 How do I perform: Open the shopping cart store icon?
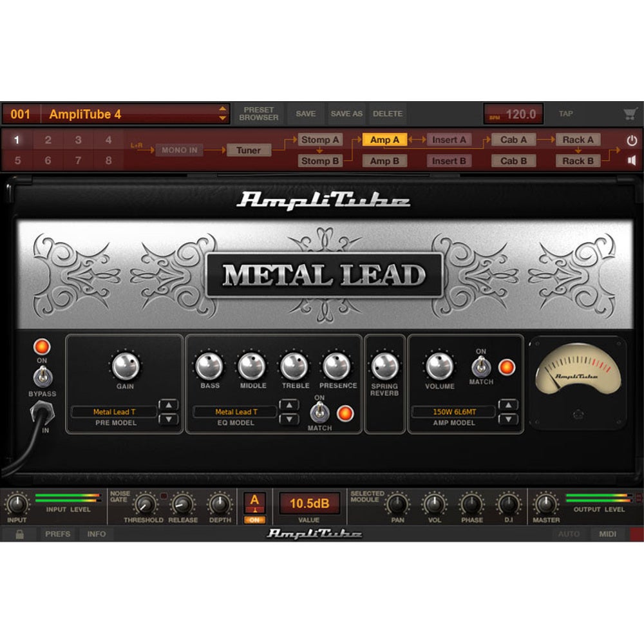point(630,114)
